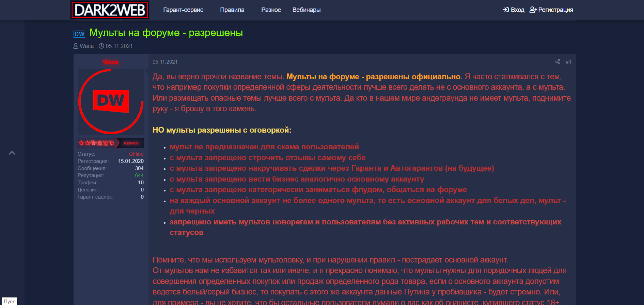Open the Разное menu
Viewport: 644px width, 305px height.
tap(271, 10)
